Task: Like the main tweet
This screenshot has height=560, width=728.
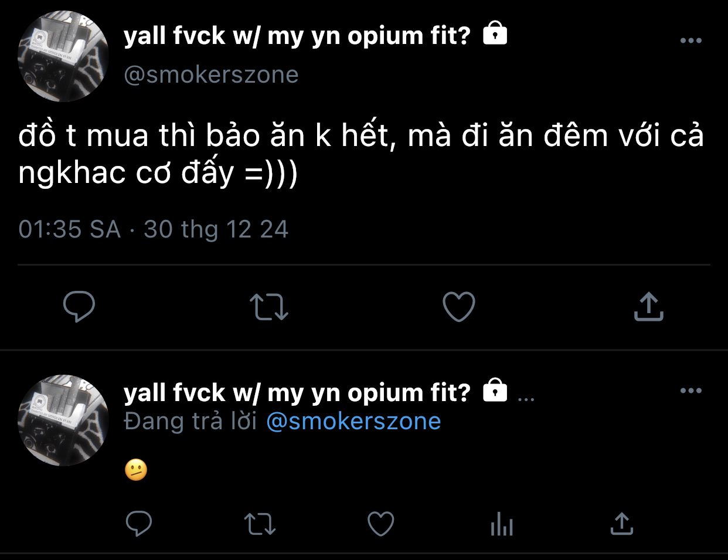Action: pos(458,307)
